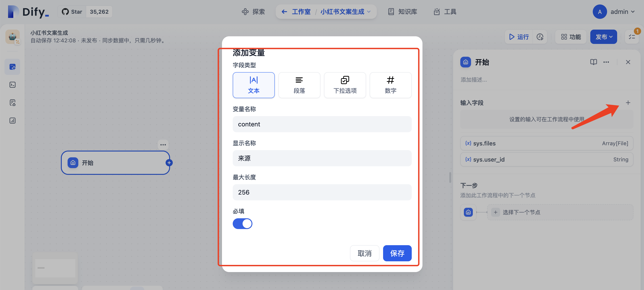Image resolution: width=644 pixels, height=290 pixels.
Task: Click the plus icon to add input field
Action: [x=628, y=103]
